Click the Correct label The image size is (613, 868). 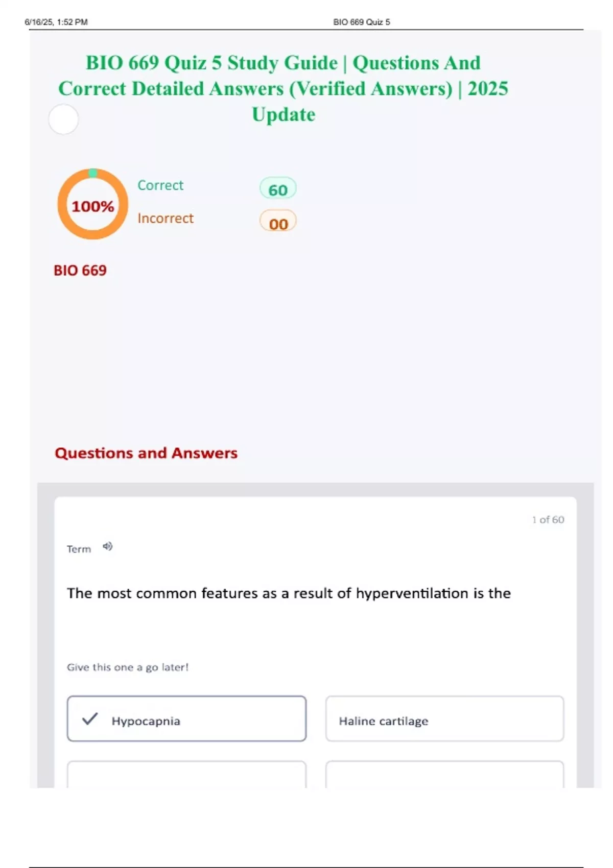pyautogui.click(x=160, y=185)
